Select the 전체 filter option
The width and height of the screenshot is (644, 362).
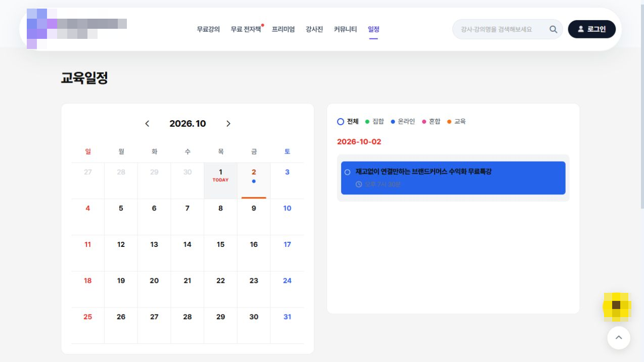coord(348,122)
